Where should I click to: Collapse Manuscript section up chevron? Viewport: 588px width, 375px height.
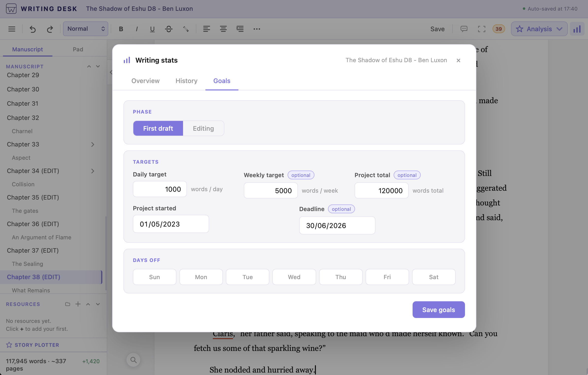click(x=89, y=66)
